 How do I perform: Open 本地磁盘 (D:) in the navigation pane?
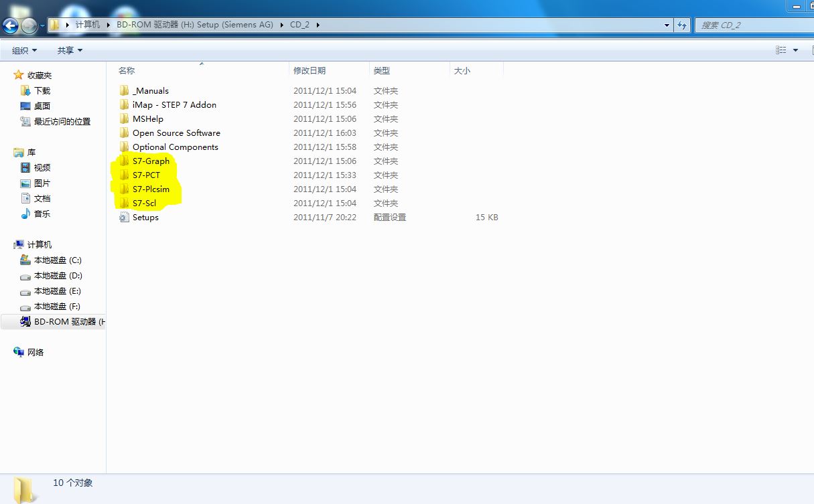[x=58, y=275]
